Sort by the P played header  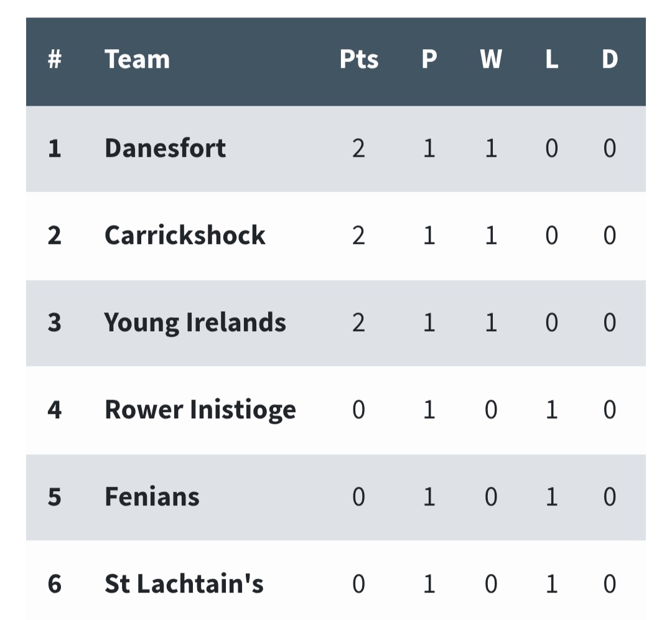pos(429,59)
